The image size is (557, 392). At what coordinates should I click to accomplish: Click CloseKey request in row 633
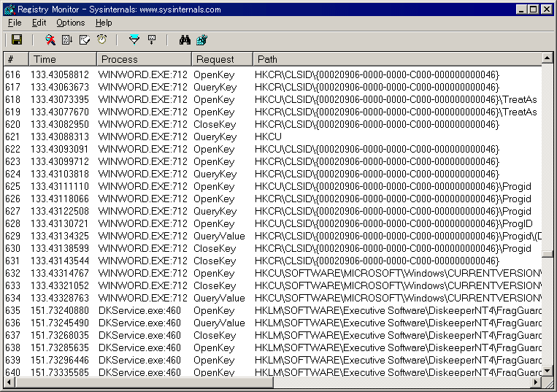[x=215, y=286]
